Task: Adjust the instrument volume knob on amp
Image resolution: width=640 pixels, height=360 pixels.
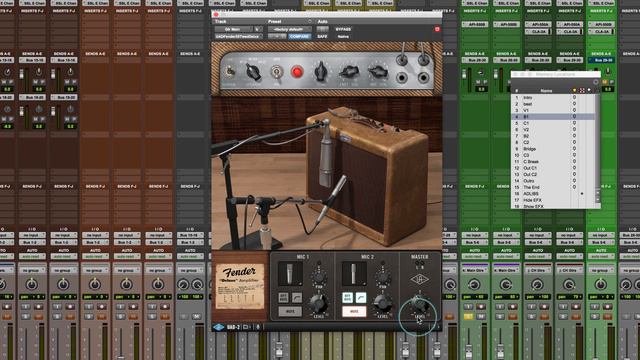Action: (349, 72)
